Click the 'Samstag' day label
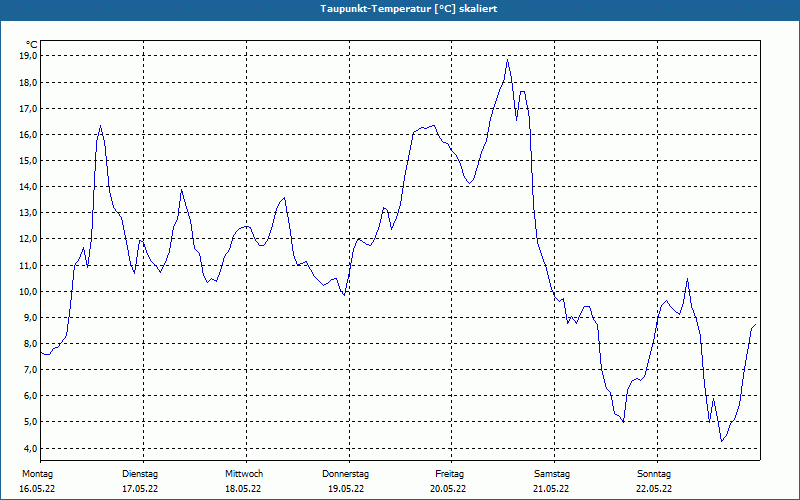 tap(552, 474)
